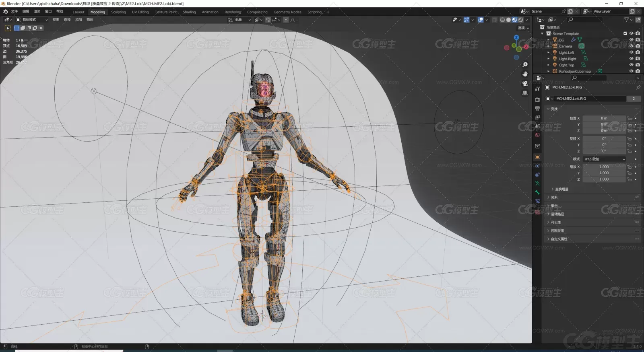Hide Camera collection in viewport
This screenshot has height=352, width=644.
631,46
